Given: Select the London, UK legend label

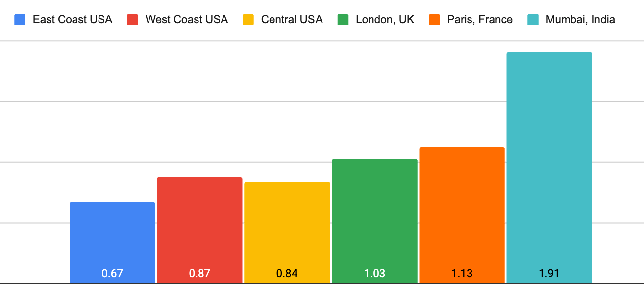Looking at the screenshot, I should pos(385,20).
